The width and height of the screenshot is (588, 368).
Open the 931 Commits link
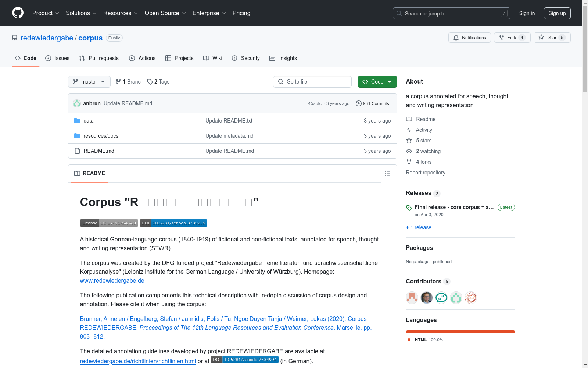(x=372, y=103)
